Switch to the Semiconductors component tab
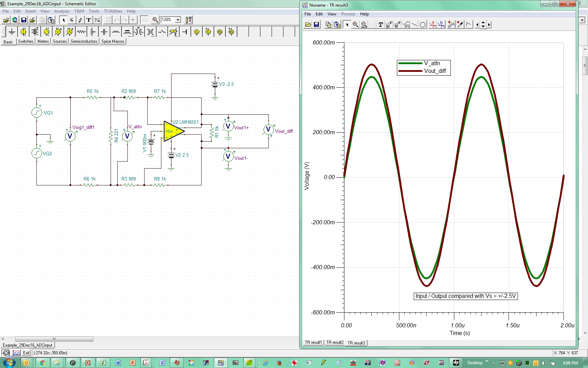 [84, 41]
